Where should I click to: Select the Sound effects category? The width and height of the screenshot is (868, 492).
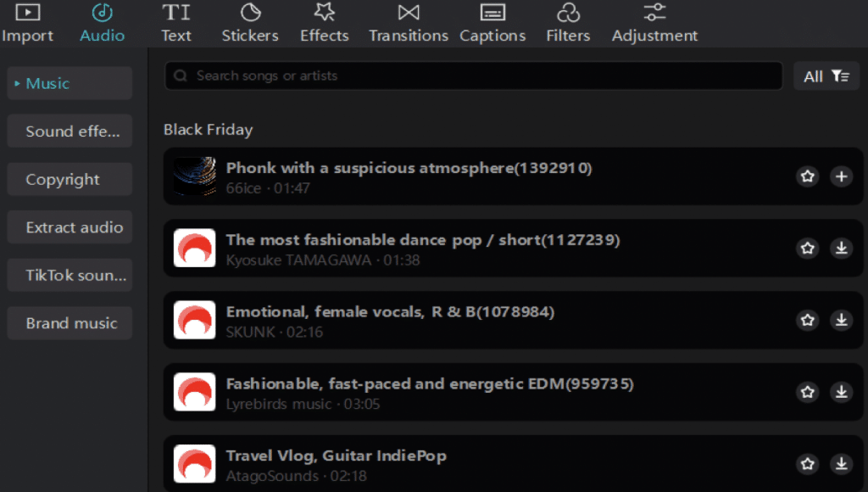(70, 131)
